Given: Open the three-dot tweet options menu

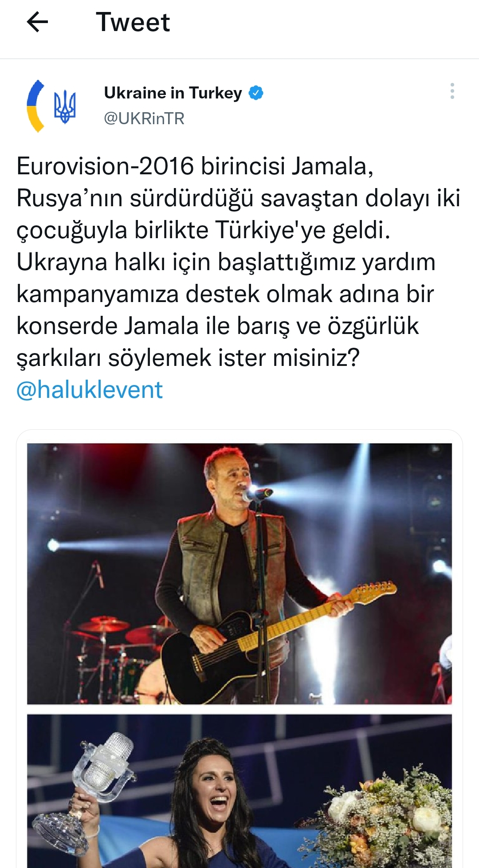Looking at the screenshot, I should [452, 91].
